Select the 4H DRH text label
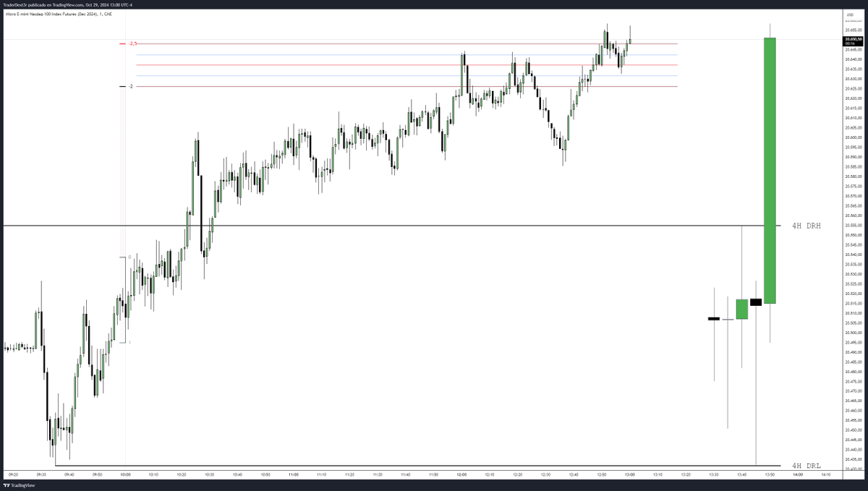 [x=807, y=226]
